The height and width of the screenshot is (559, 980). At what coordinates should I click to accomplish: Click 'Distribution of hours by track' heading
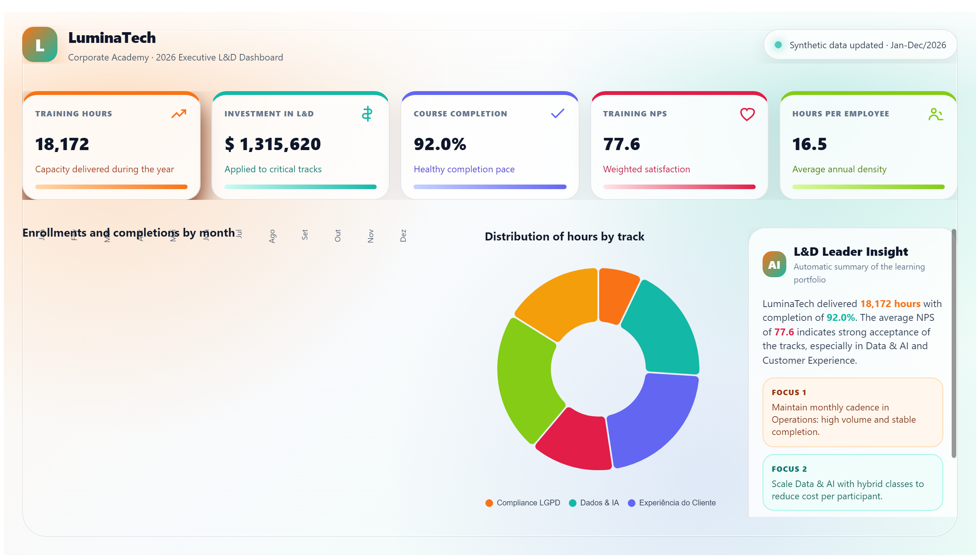point(564,237)
